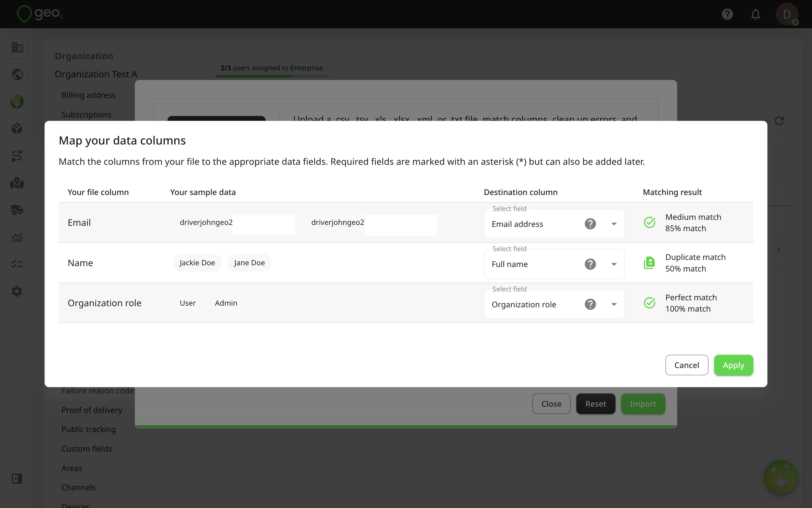The height and width of the screenshot is (508, 812).
Task: Open Areas menu item
Action: [x=72, y=468]
